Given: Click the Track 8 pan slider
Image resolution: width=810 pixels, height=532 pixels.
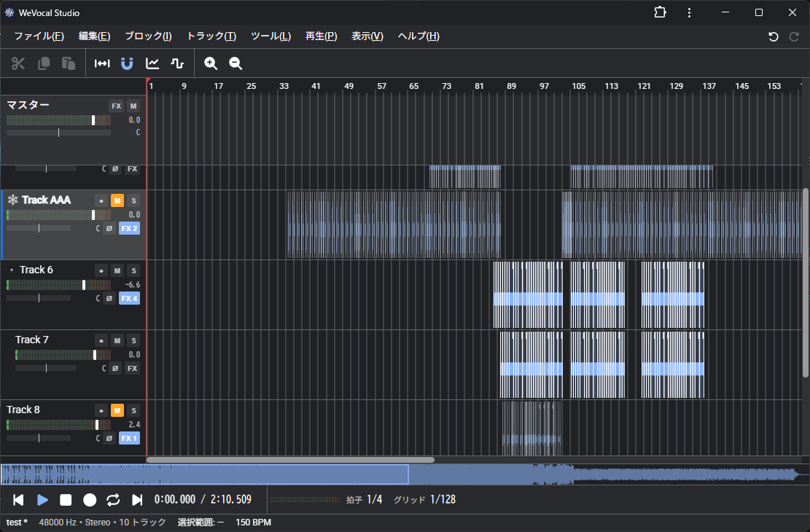Looking at the screenshot, I should coord(39,438).
